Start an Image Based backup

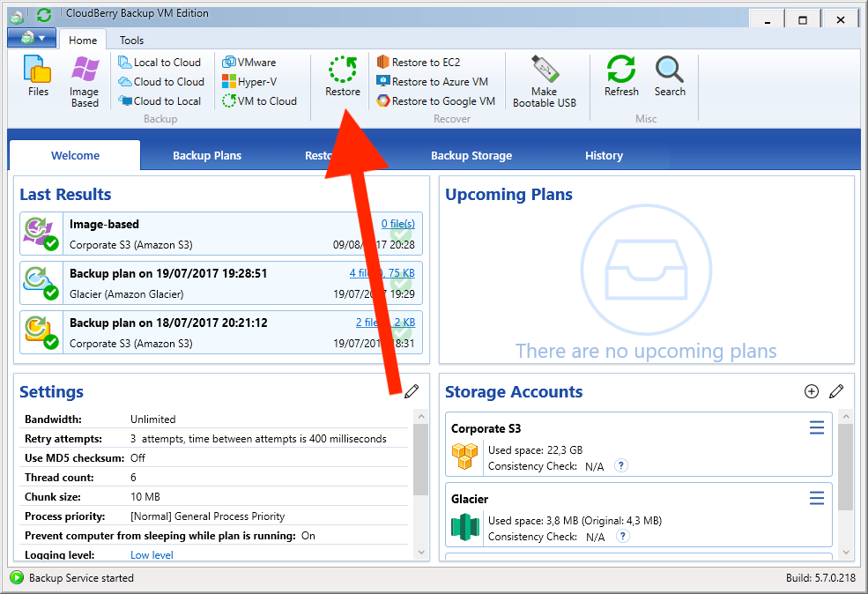point(85,81)
